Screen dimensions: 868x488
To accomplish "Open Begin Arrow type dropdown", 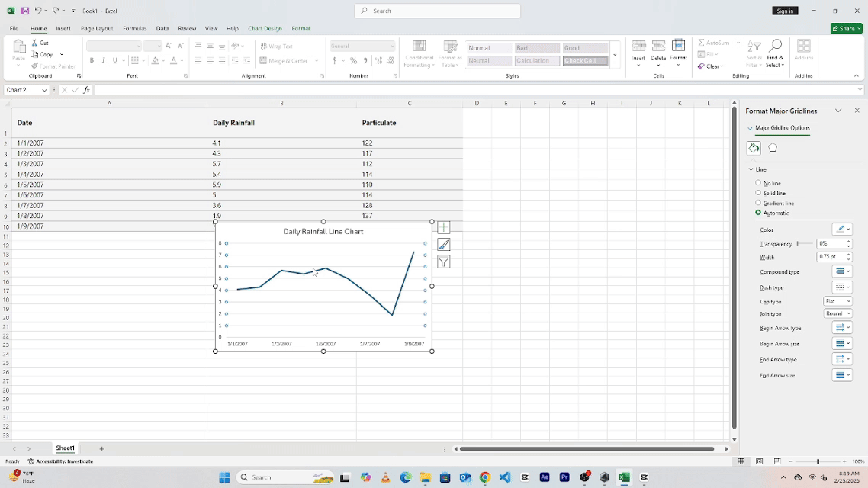I will click(842, 328).
